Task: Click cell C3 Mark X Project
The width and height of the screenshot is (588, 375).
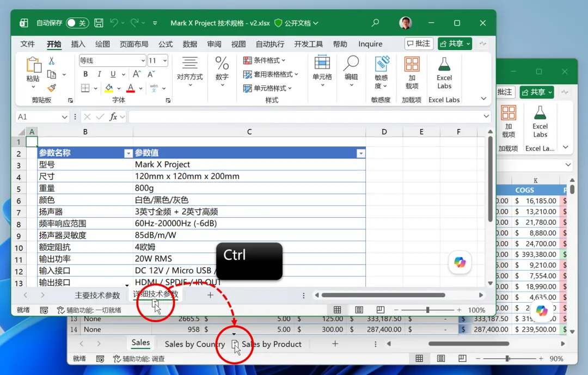Action: 249,164
